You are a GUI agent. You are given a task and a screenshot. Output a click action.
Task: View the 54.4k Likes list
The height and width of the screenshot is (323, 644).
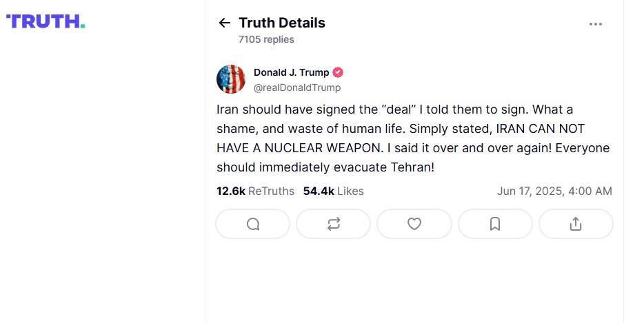tap(333, 191)
